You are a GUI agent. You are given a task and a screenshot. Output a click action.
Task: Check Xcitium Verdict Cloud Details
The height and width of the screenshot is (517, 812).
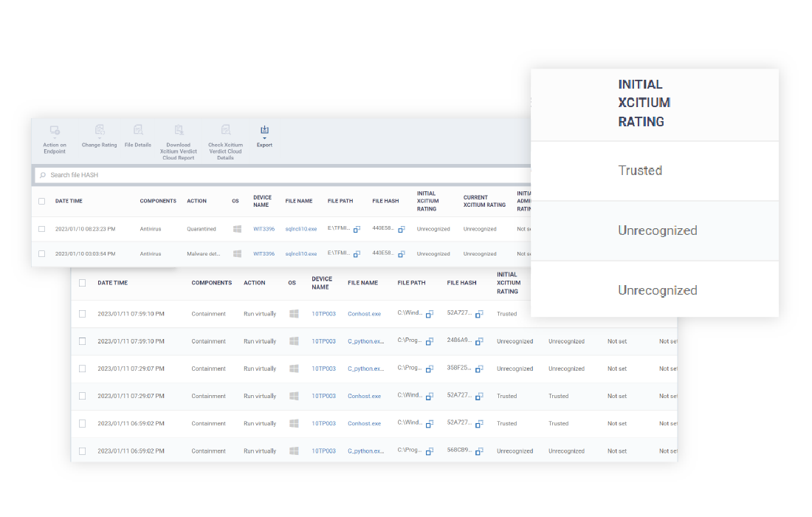click(x=225, y=143)
